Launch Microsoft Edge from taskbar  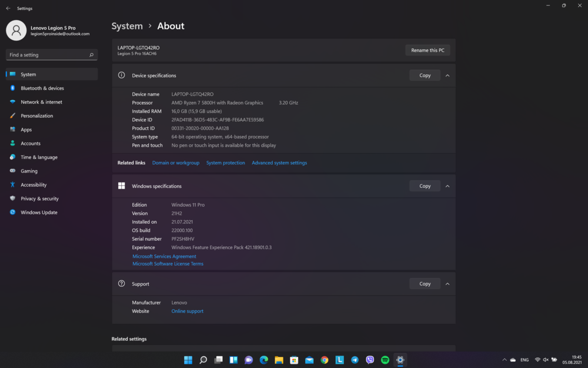pos(263,360)
